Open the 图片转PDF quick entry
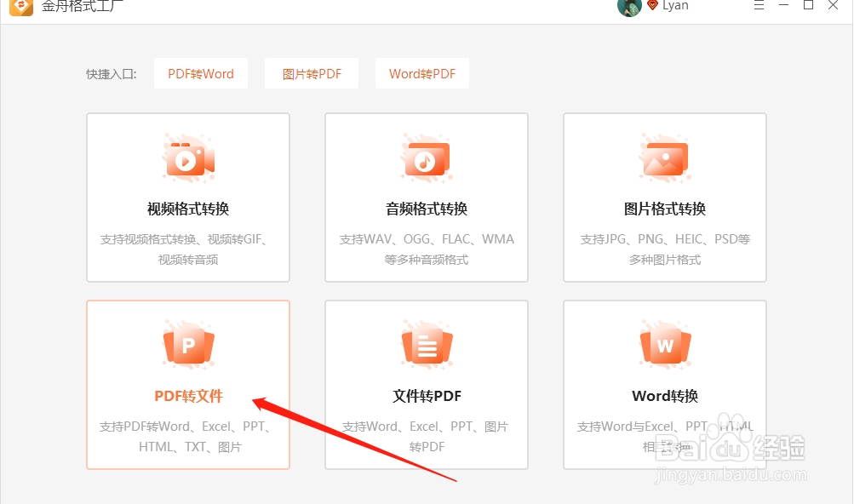Screen dimensions: 854x504 coord(312,73)
